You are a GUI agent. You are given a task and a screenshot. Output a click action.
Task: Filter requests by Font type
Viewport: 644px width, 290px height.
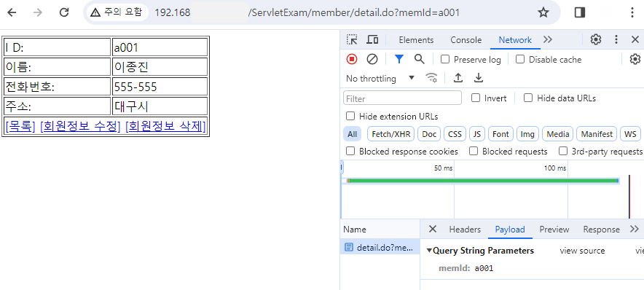click(x=500, y=134)
